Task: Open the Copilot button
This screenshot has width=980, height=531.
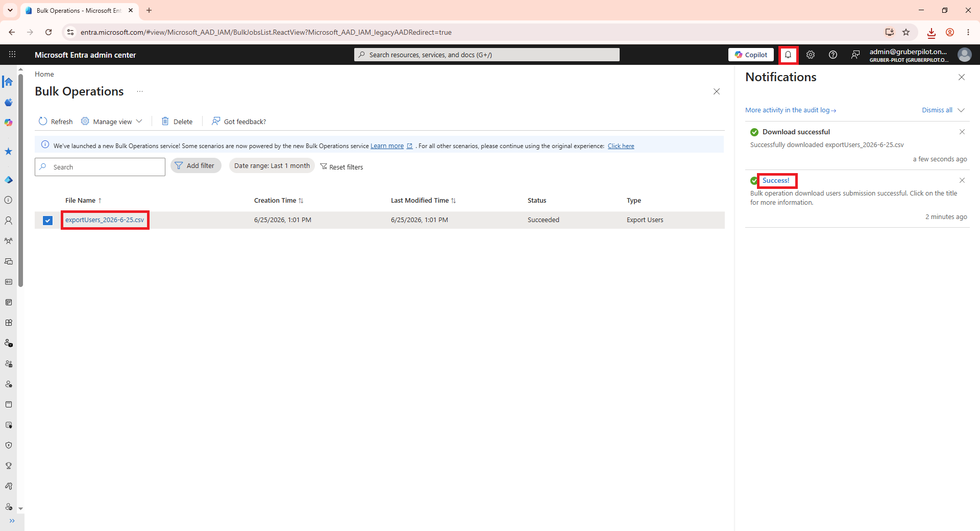Action: coord(751,55)
